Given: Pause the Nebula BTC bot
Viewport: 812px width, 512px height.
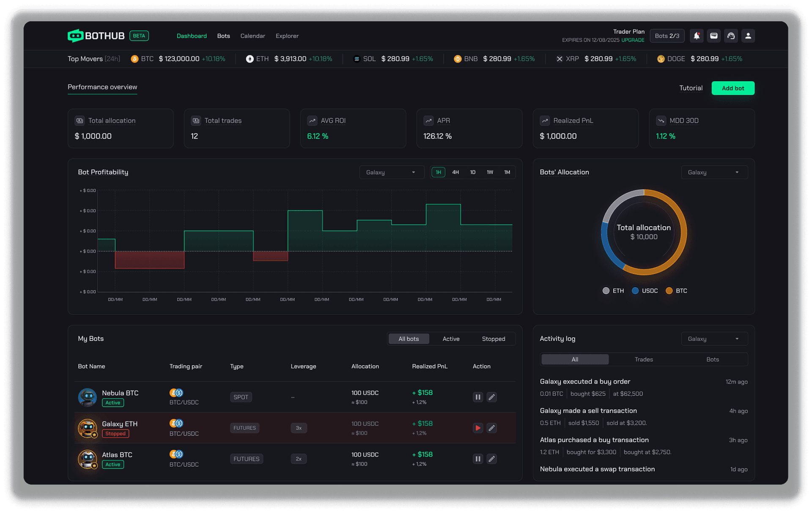Looking at the screenshot, I should [477, 397].
